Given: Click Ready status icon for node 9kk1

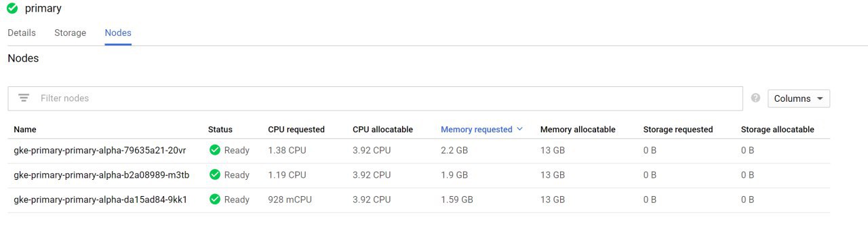Looking at the screenshot, I should coord(215,200).
